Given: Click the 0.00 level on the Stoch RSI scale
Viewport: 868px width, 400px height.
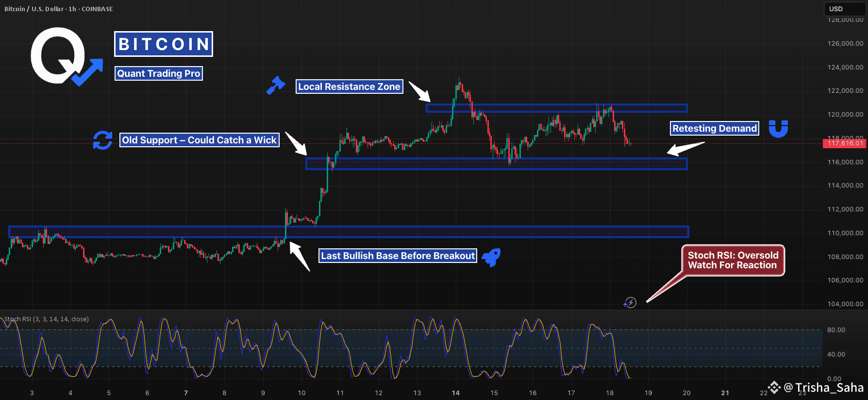Looking at the screenshot, I should point(834,379).
